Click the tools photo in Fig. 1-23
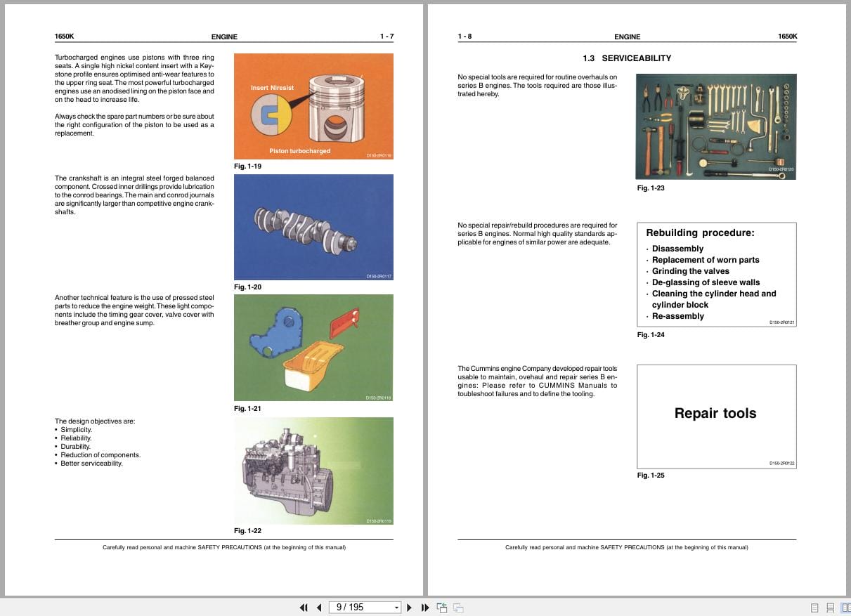The image size is (851, 616). [x=715, y=126]
